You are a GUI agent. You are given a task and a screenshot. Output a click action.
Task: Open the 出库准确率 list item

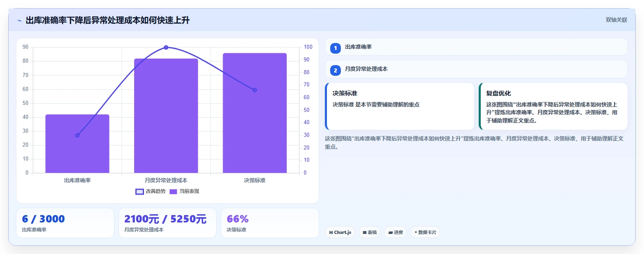click(476, 47)
